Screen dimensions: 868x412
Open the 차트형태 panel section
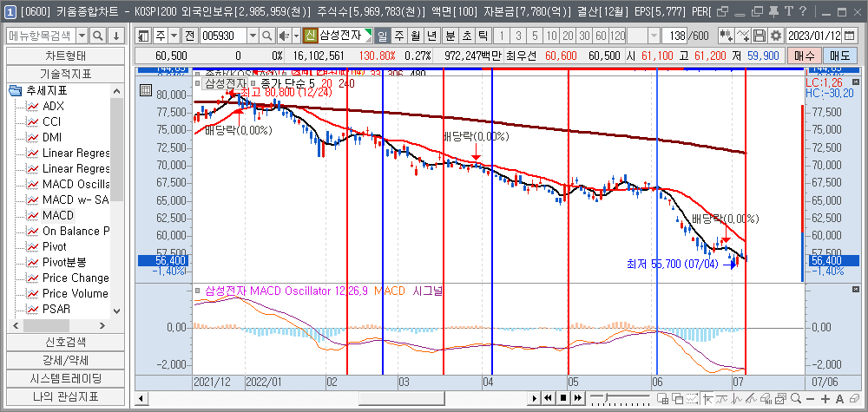[x=65, y=56]
